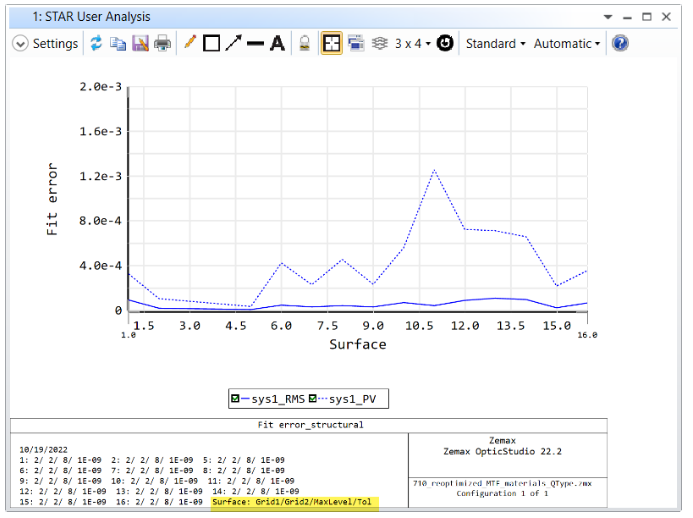Click the Copy window icon
693x518 pixels.
click(x=118, y=44)
